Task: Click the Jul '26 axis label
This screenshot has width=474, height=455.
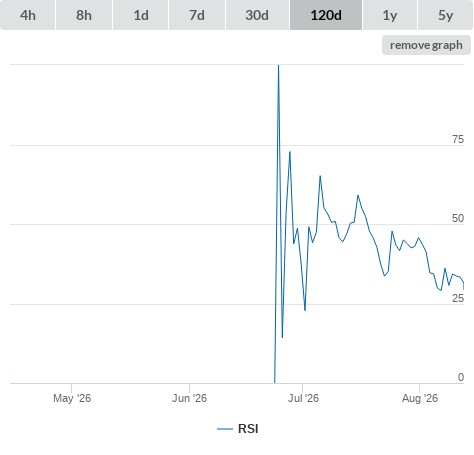Action: [303, 398]
